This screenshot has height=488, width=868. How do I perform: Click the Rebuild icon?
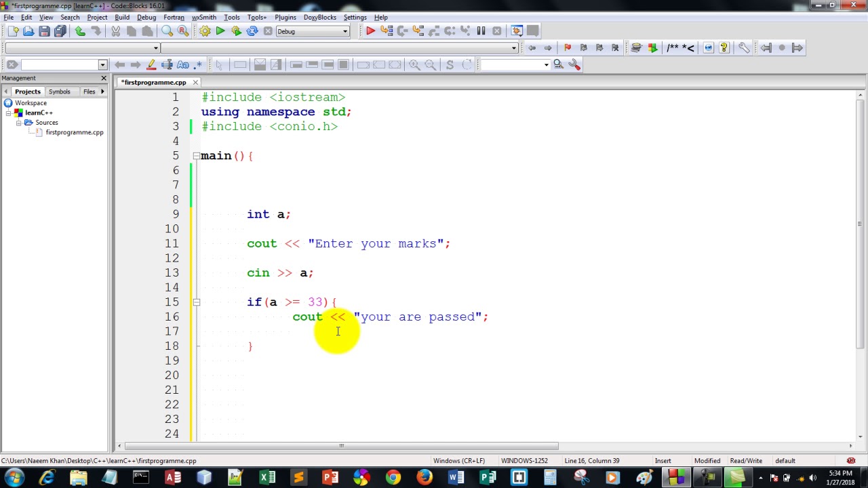point(252,31)
